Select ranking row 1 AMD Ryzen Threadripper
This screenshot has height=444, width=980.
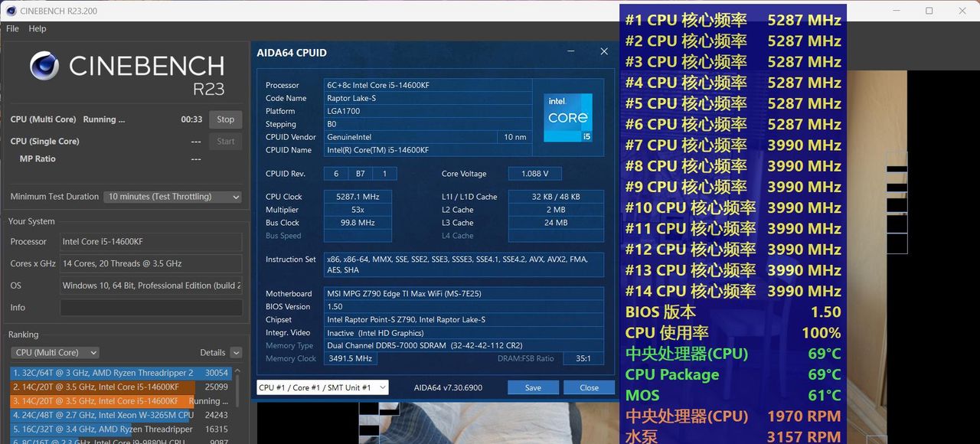(121, 373)
